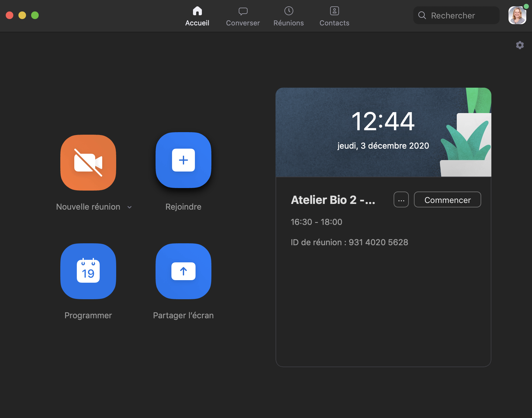Click the magnifier search icon
This screenshot has width=532, height=418.
point(422,15)
